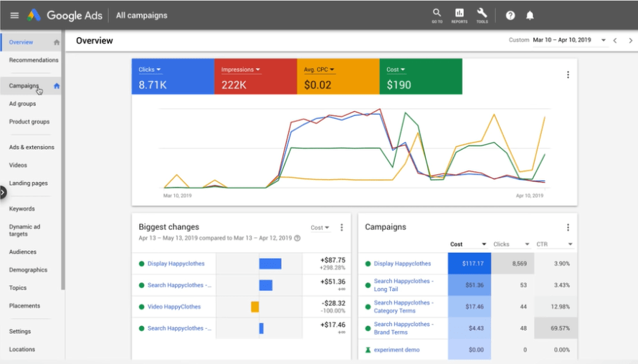The width and height of the screenshot is (638, 364).
Task: Open the Reports icon
Action: coord(460,14)
